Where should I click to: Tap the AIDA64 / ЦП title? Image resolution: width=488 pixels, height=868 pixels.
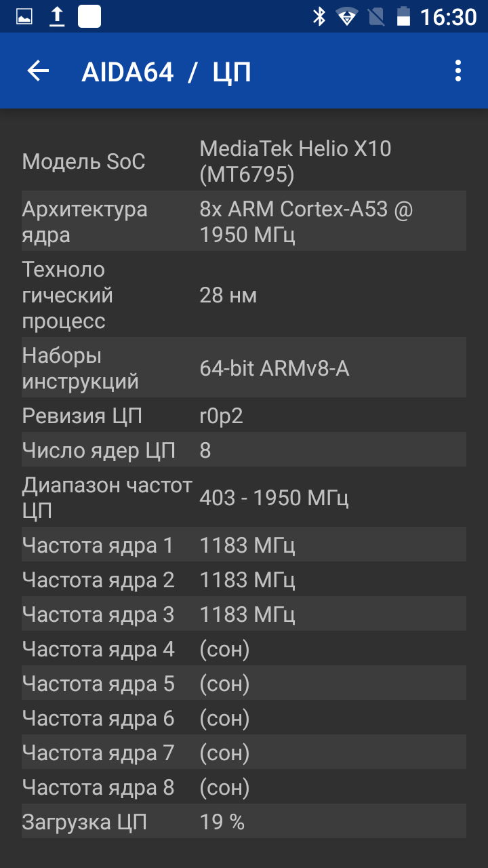166,72
